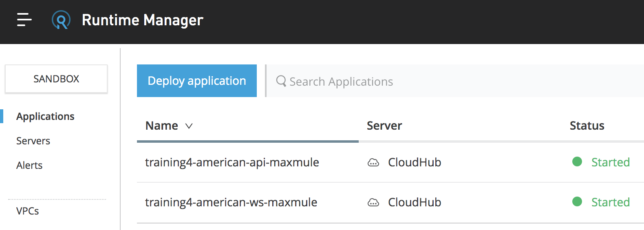Focus the Search Applications field

[455, 81]
